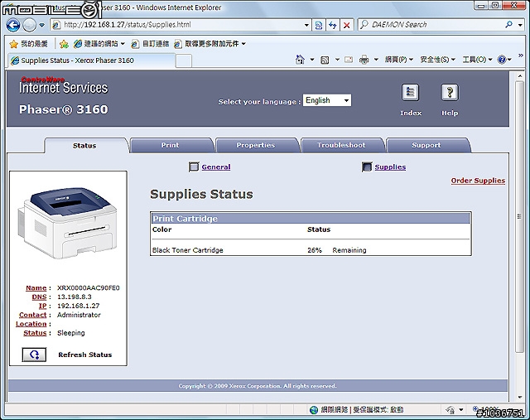Open the 網頁(P) Page menu

(399, 60)
